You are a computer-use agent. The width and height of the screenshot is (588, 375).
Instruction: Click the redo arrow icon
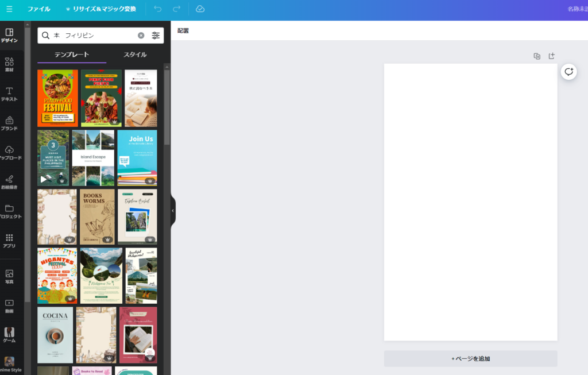[176, 9]
